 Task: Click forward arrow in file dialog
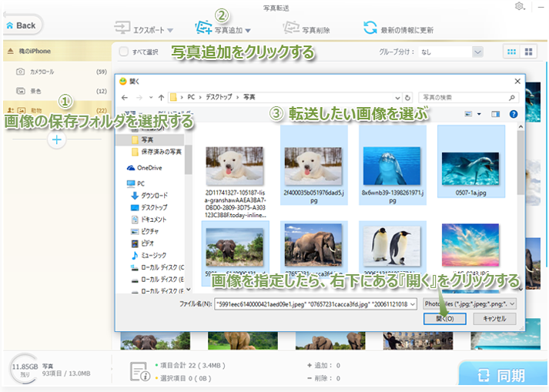(x=139, y=97)
